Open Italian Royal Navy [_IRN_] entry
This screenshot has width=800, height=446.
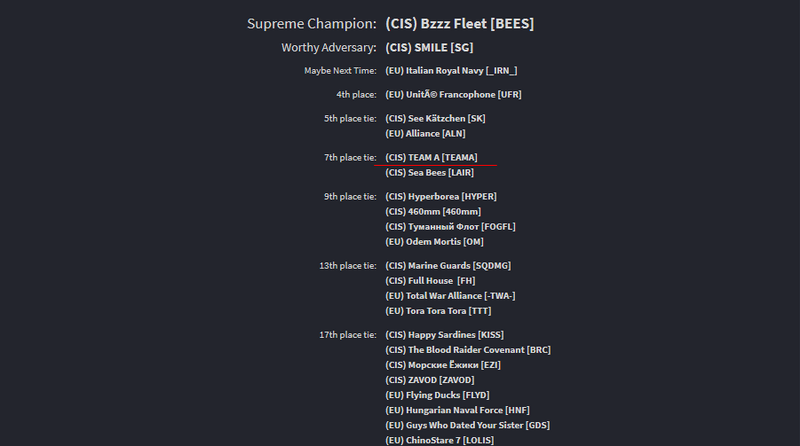pos(451,71)
